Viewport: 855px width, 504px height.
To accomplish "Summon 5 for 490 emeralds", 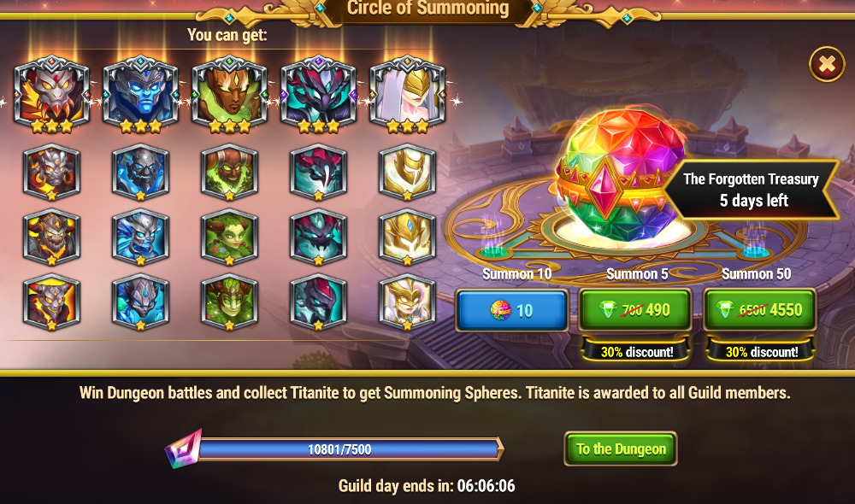I will [634, 310].
